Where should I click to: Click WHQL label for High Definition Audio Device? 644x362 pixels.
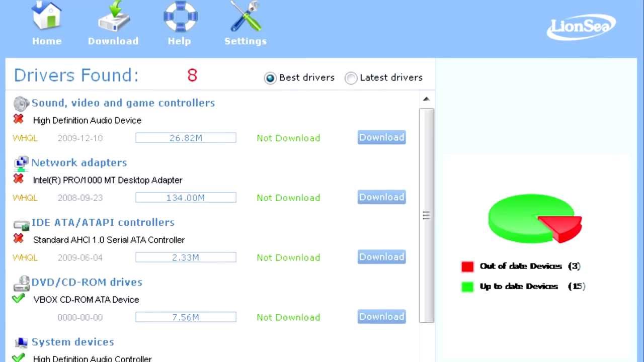coord(25,138)
